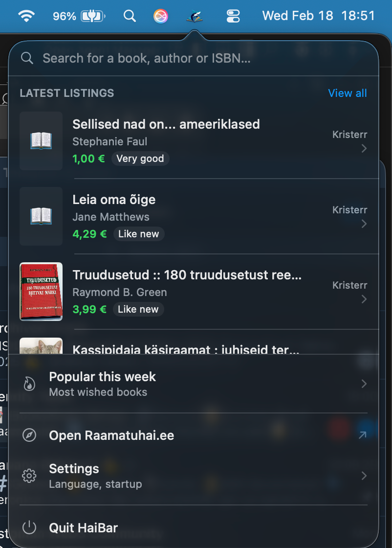Open the Settings disclosure arrow
Image resolution: width=392 pixels, height=548 pixels.
coord(364,476)
